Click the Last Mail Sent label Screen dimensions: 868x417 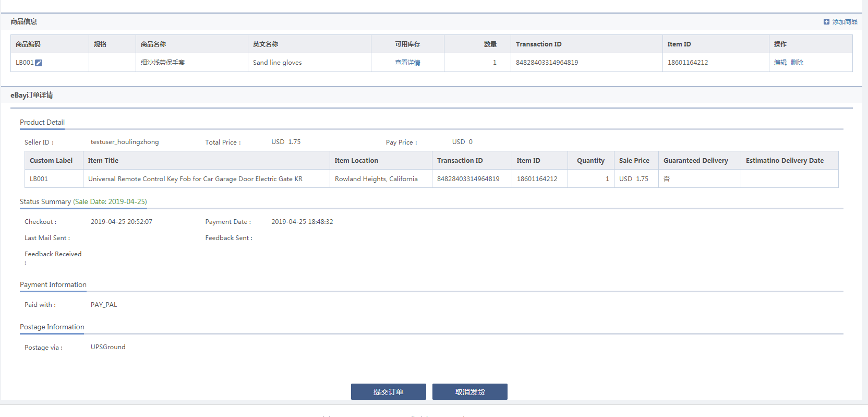(47, 238)
